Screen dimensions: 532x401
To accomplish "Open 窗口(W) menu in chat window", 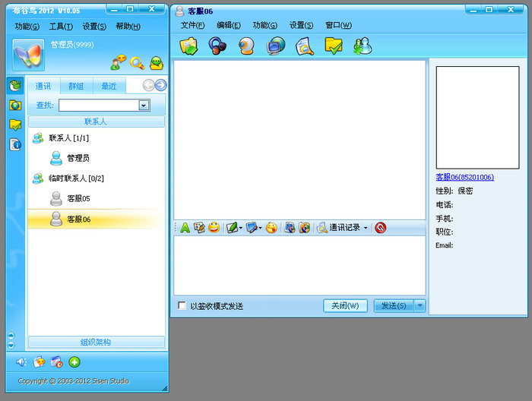I will 339,25.
